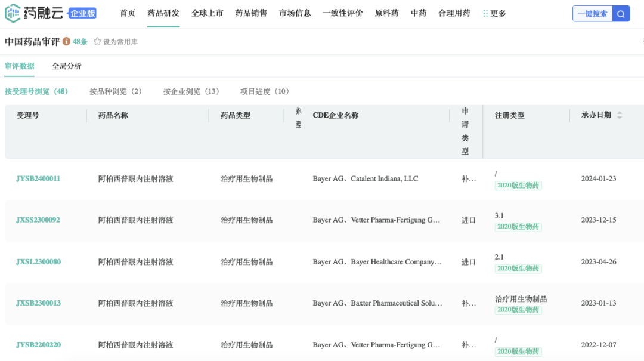
Task: Open the 药品销售 menu item
Action: [251, 13]
